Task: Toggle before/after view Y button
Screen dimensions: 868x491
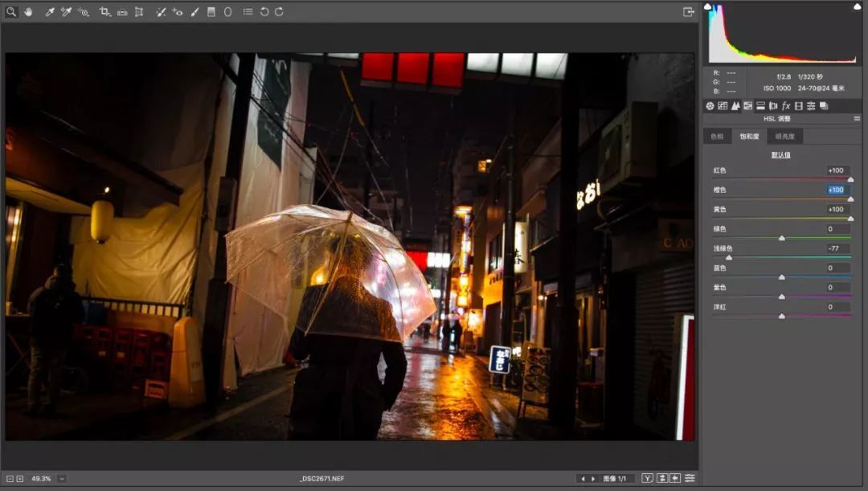Action: click(x=647, y=478)
